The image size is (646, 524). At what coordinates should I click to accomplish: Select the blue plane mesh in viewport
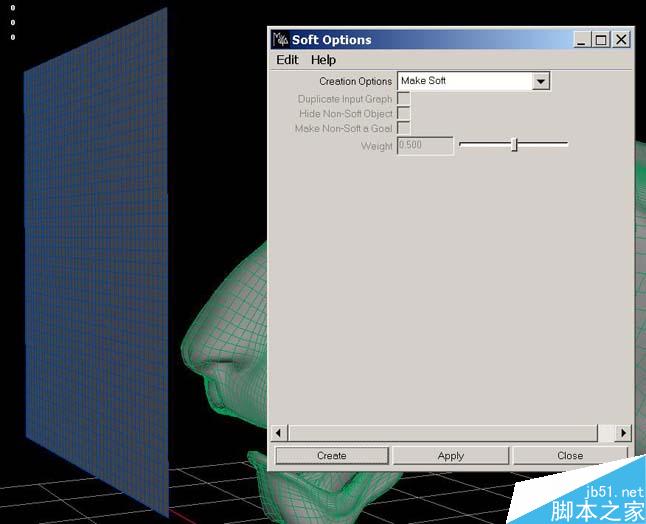click(97, 264)
